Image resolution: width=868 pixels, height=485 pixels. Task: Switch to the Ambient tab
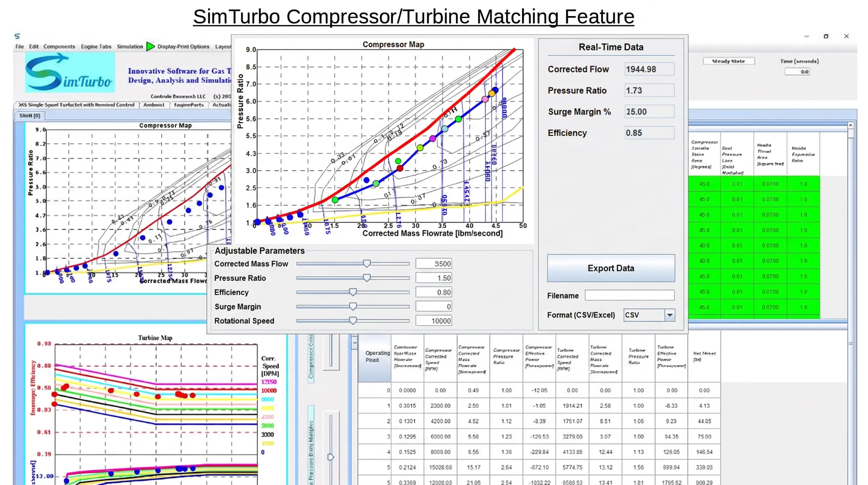point(154,105)
